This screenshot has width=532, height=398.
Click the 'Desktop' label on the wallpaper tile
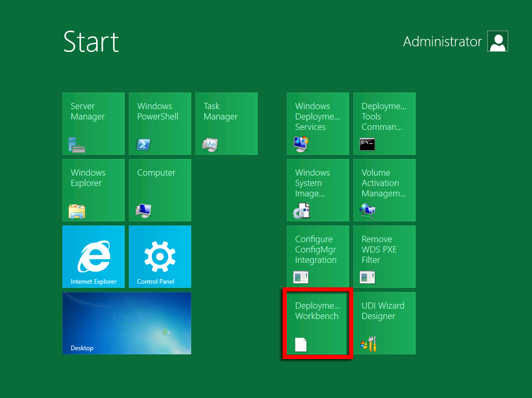point(82,348)
